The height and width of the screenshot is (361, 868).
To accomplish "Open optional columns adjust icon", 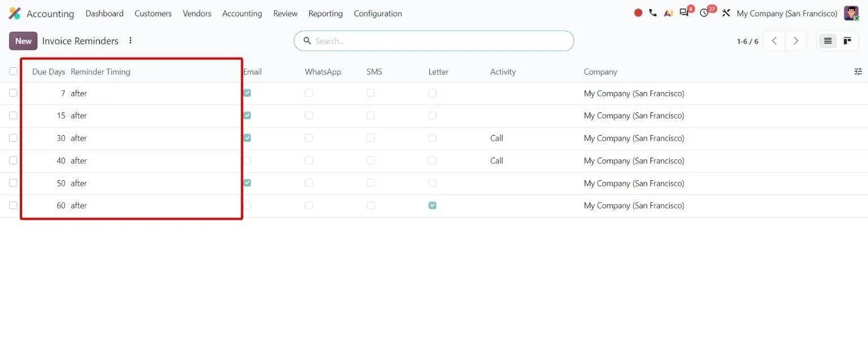I will [x=858, y=72].
